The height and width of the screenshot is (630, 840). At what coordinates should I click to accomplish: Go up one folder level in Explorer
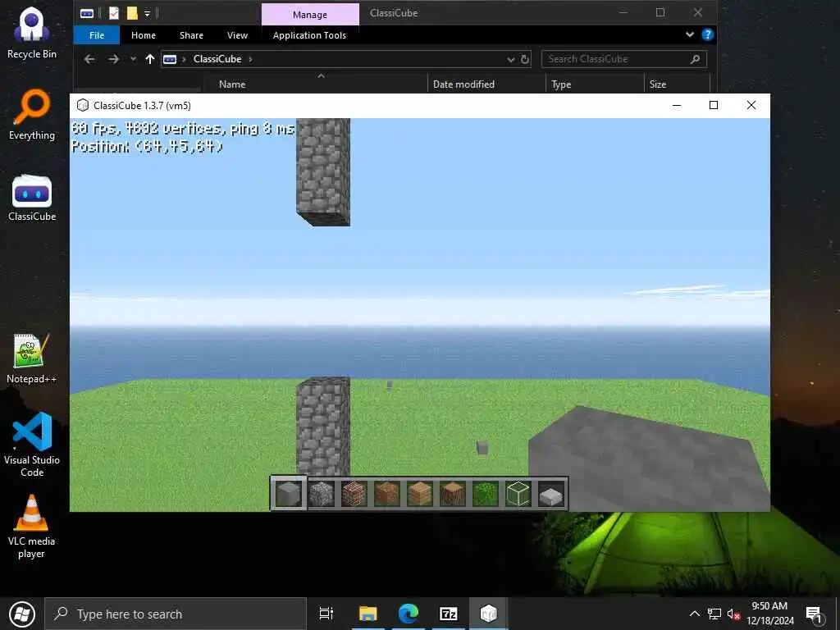pos(150,59)
